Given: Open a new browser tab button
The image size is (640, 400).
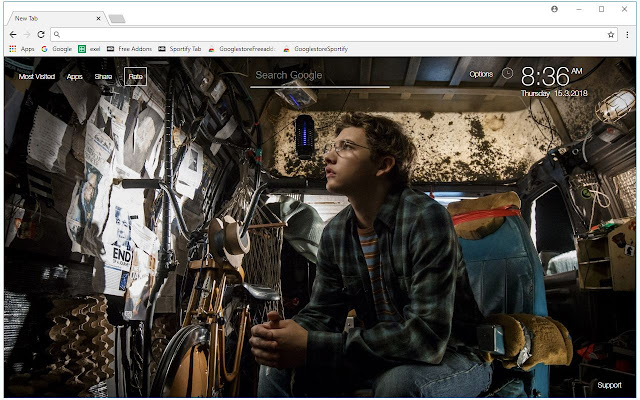Looking at the screenshot, I should [117, 19].
